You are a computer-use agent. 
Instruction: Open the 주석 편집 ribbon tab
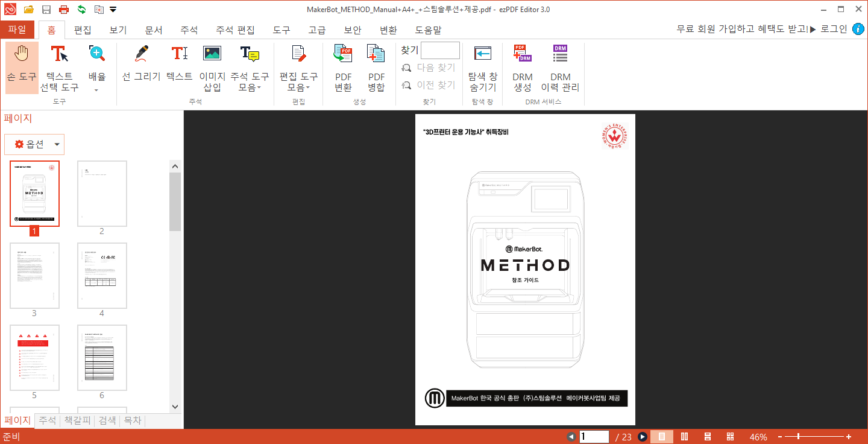[235, 30]
